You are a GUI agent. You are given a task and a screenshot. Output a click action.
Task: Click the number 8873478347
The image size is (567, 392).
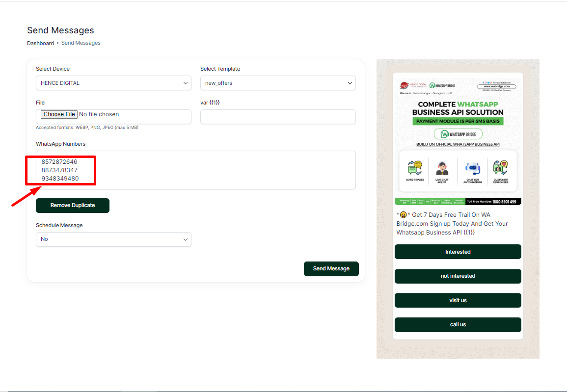pos(59,170)
